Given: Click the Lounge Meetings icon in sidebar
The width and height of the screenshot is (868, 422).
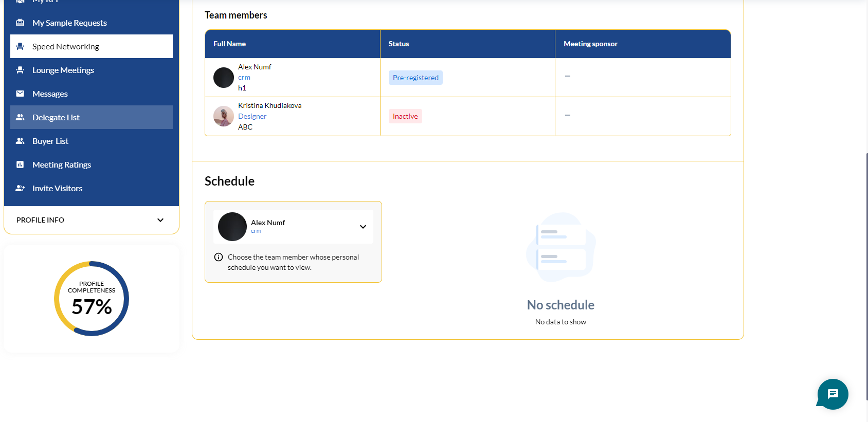Looking at the screenshot, I should pos(20,70).
